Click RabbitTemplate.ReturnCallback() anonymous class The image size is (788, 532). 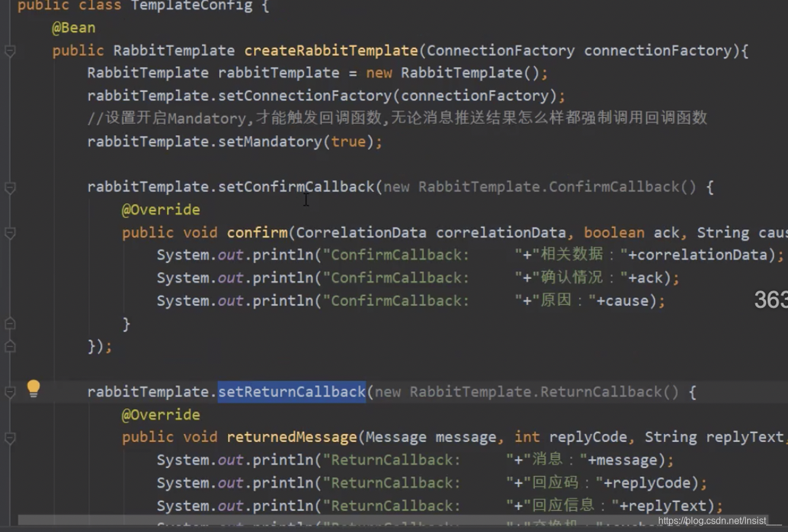pyautogui.click(x=544, y=392)
